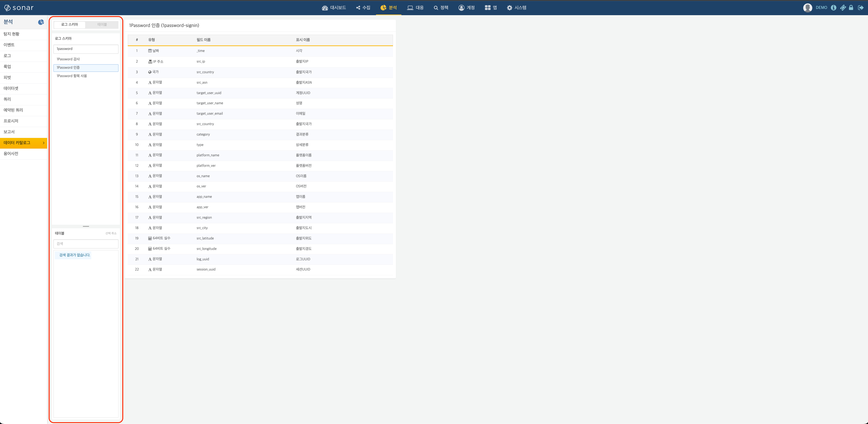Click the calendar 날짜 type icon
The height and width of the screenshot is (424, 868).
click(x=150, y=51)
